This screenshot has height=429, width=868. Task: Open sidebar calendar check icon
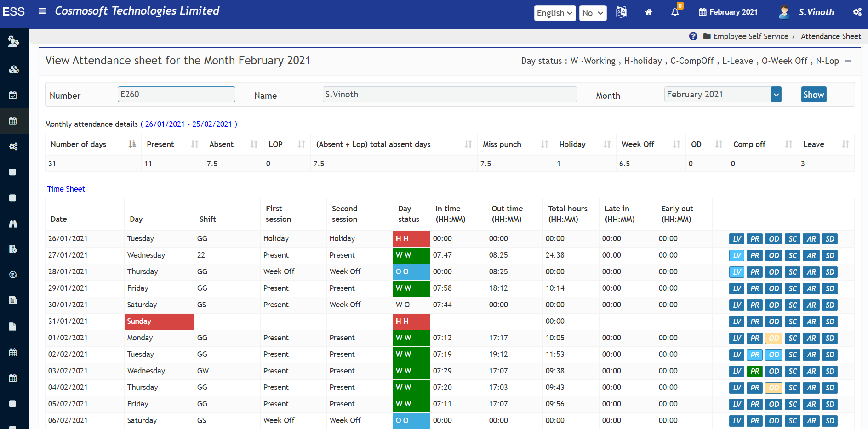tap(13, 95)
